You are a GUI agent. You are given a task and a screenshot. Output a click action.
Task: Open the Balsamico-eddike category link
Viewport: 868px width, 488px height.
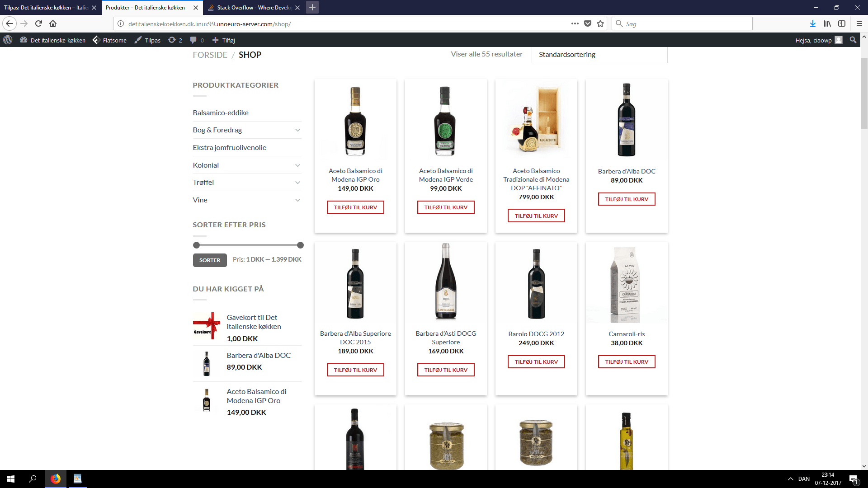[221, 113]
